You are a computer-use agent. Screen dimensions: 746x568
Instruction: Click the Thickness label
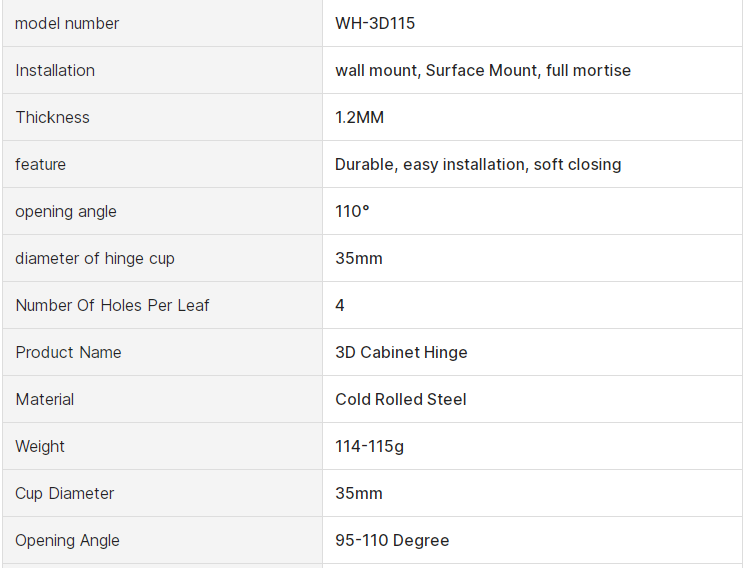point(52,117)
